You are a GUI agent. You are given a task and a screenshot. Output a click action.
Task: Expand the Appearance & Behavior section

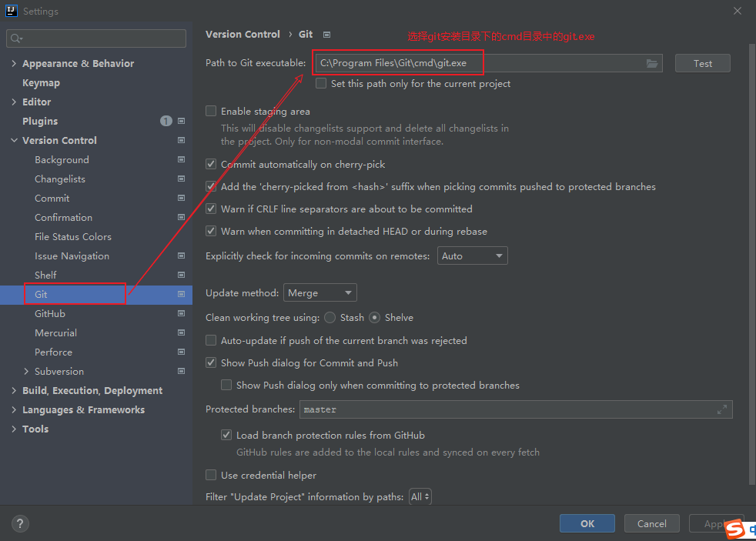point(14,63)
